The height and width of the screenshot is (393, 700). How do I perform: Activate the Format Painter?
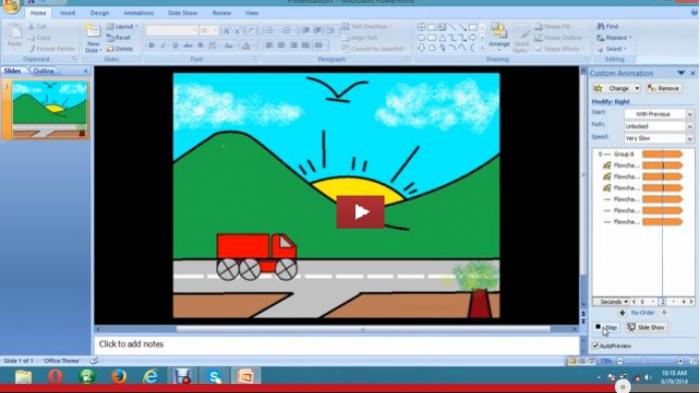(52, 49)
